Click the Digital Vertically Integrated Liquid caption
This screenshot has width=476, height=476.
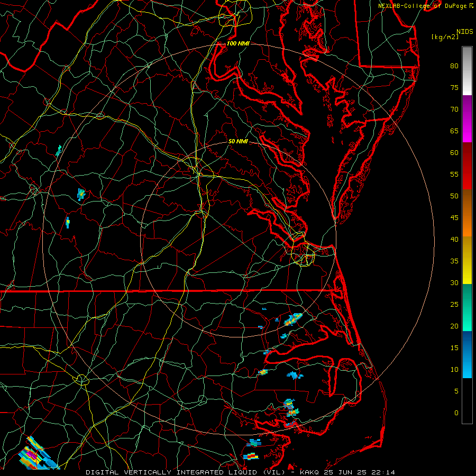click(241, 472)
